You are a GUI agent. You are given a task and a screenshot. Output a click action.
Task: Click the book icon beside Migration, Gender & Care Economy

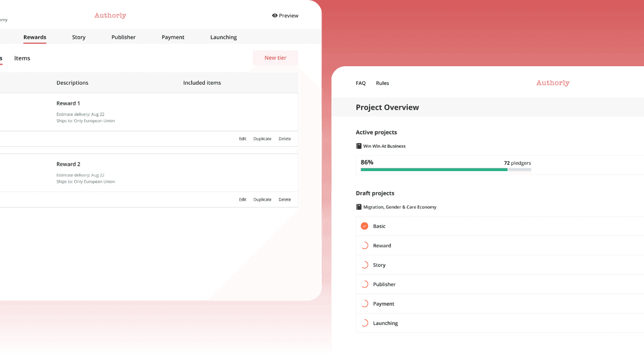pyautogui.click(x=359, y=207)
